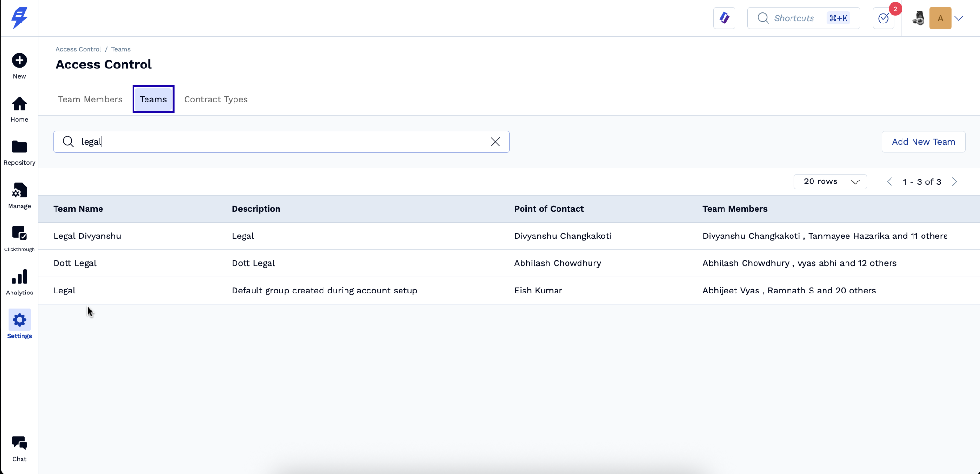
Task: Click the Add New Team button
Action: click(923, 142)
